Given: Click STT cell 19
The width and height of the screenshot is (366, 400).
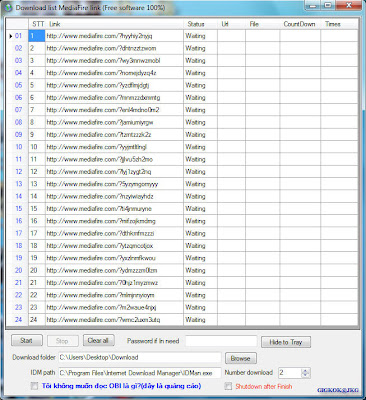Looking at the screenshot, I should point(37,258).
